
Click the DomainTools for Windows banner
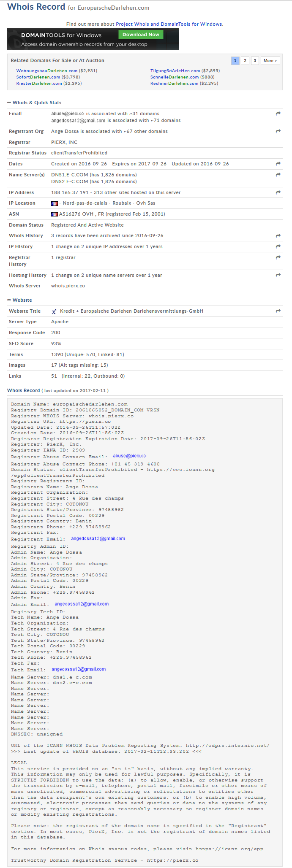pyautogui.click(x=93, y=39)
